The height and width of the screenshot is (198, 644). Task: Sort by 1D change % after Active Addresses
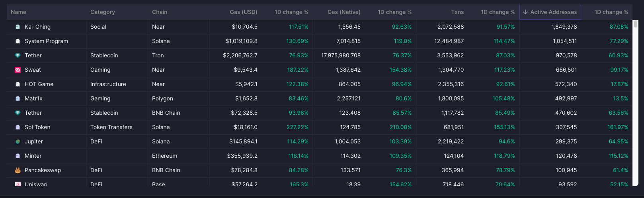click(x=611, y=12)
